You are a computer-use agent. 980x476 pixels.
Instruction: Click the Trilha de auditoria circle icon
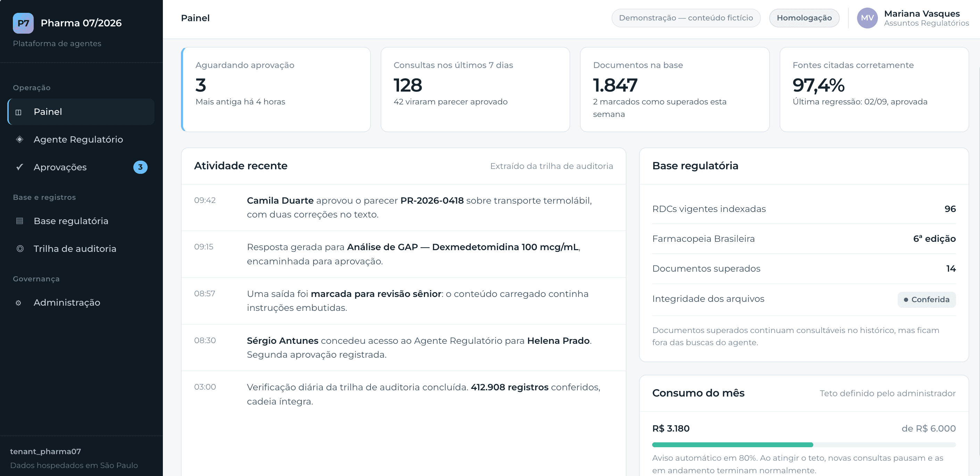[20, 249]
